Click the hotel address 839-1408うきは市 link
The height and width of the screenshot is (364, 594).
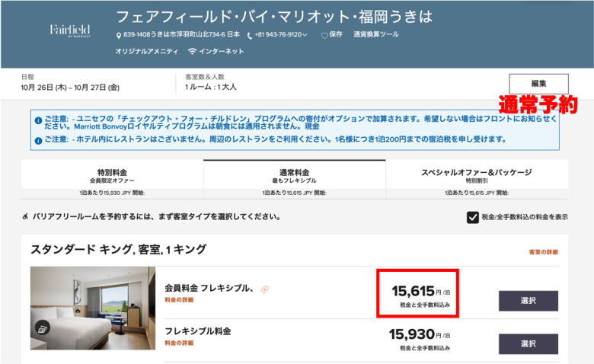tap(181, 34)
